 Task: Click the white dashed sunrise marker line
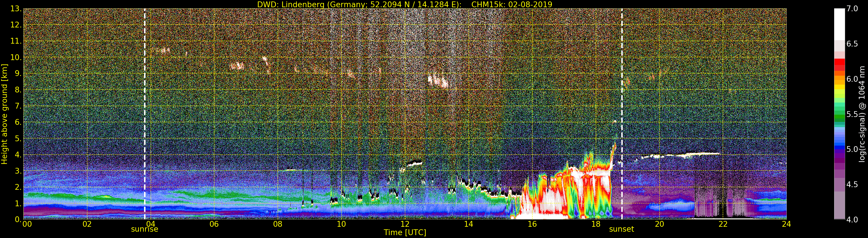point(145,114)
